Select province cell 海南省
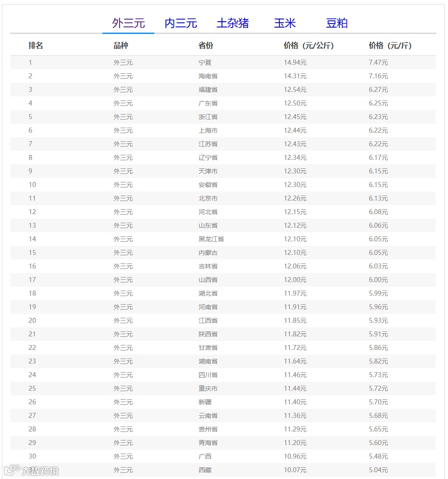The image size is (448, 479). tap(208, 76)
